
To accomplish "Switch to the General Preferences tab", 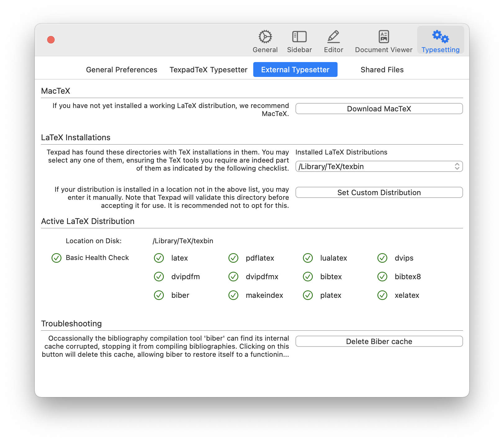I will tap(122, 69).
